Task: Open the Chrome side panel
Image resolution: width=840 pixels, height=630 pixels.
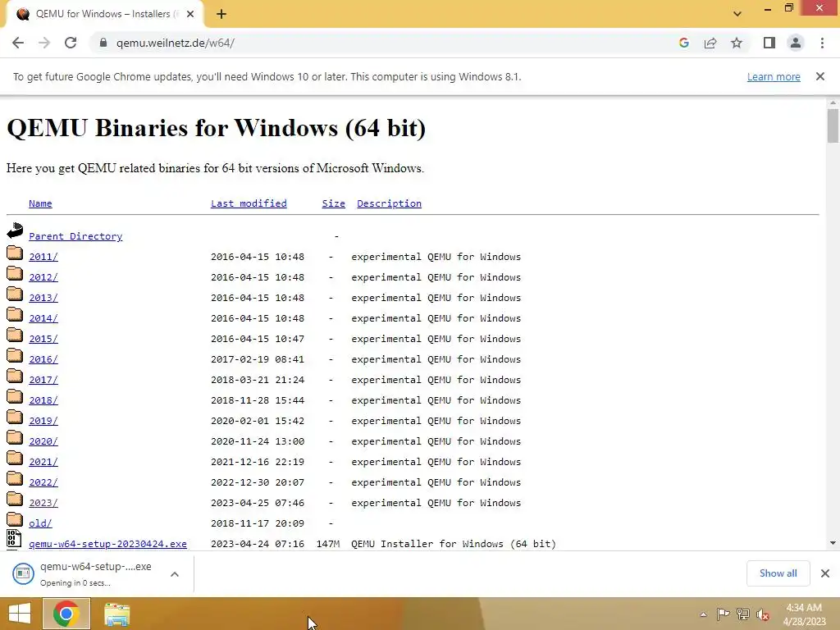Action: point(769,43)
